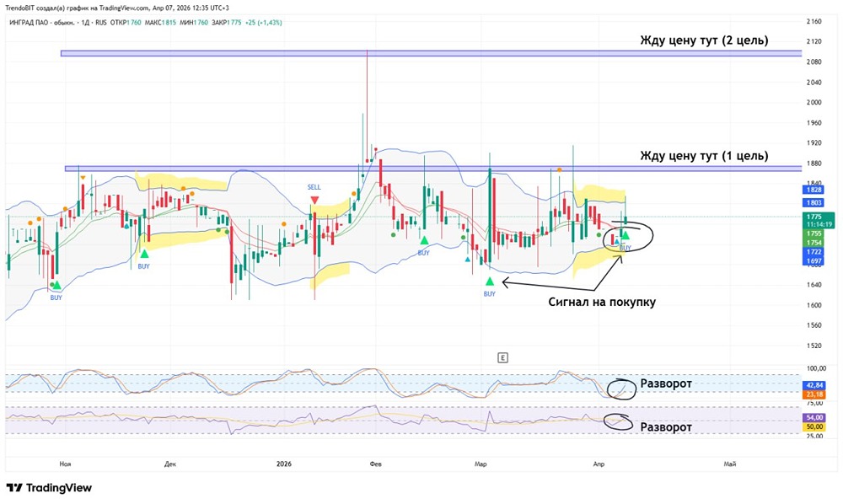Image resolution: width=843 pixels, height=504 pixels.
Task: Click the +25 (+1,43%) change value
Action: tap(263, 23)
